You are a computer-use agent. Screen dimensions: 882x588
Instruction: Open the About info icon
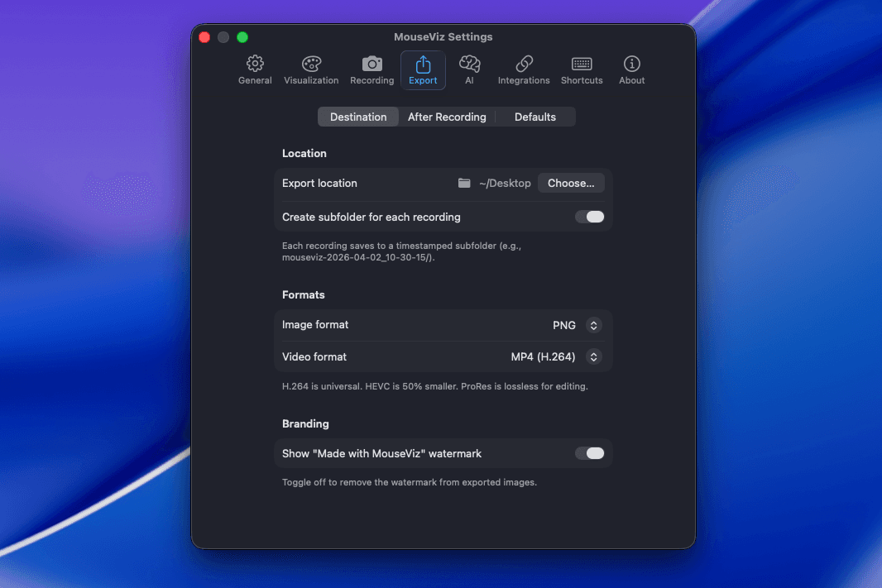[631, 64]
